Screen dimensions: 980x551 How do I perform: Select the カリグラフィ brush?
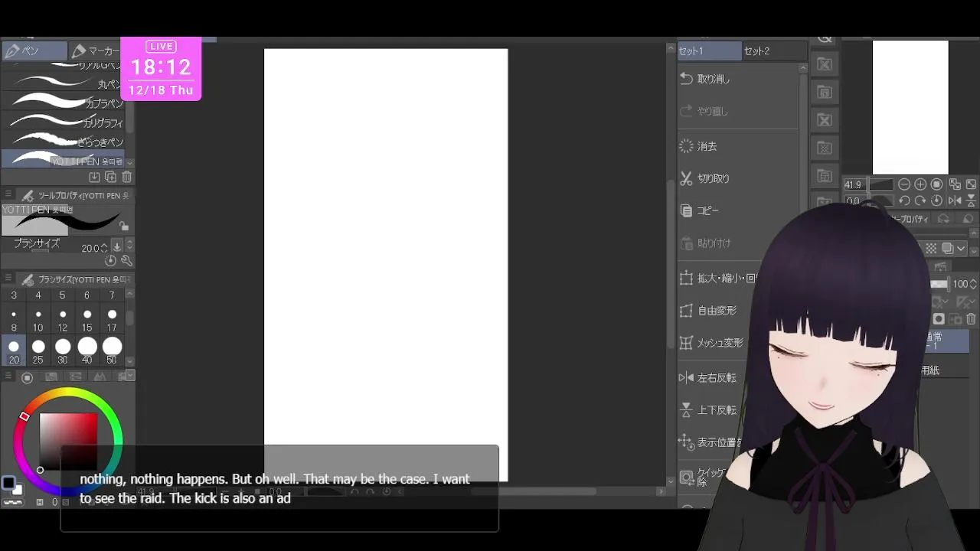pyautogui.click(x=63, y=122)
